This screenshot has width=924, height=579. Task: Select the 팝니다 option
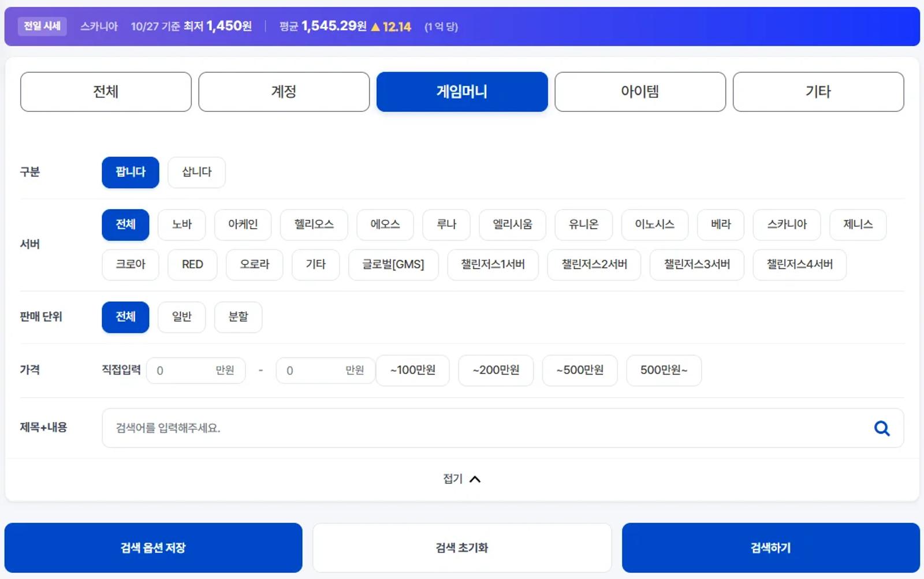tap(131, 172)
